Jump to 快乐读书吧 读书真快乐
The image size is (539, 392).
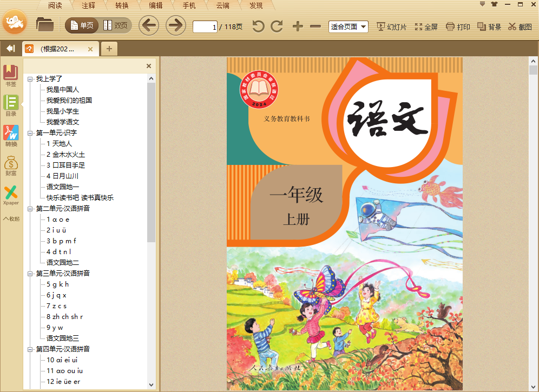(80, 197)
